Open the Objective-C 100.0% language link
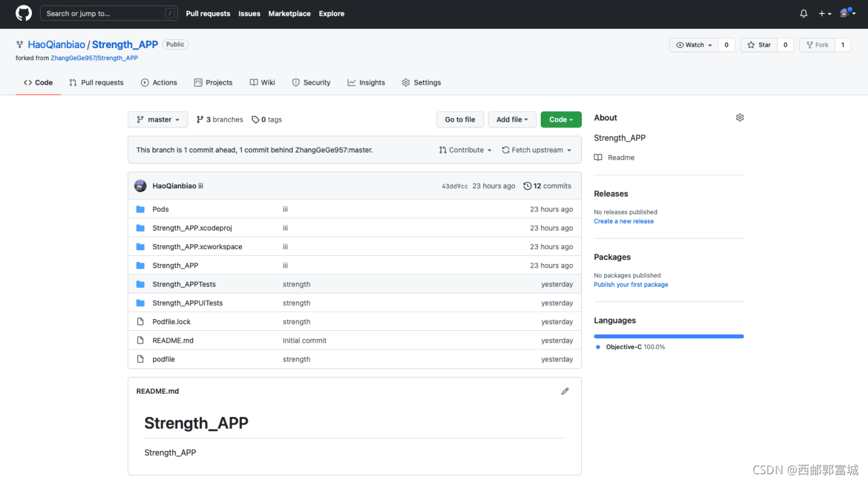 [x=631, y=347]
